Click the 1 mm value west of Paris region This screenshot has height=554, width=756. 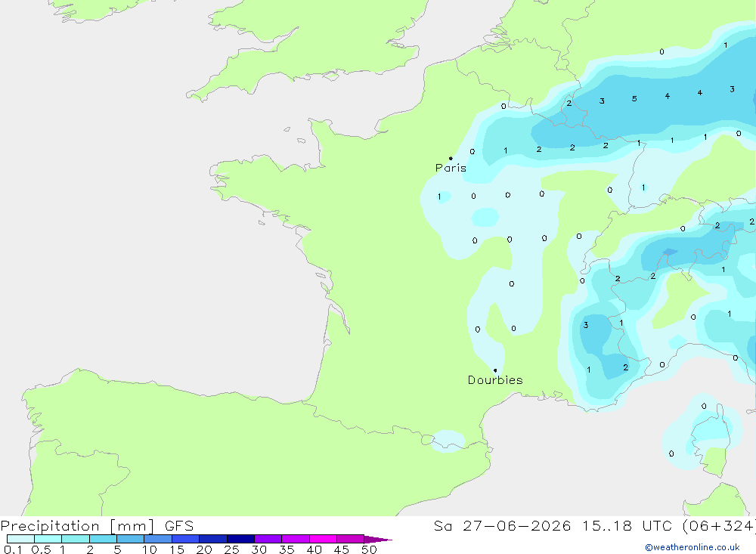(439, 197)
